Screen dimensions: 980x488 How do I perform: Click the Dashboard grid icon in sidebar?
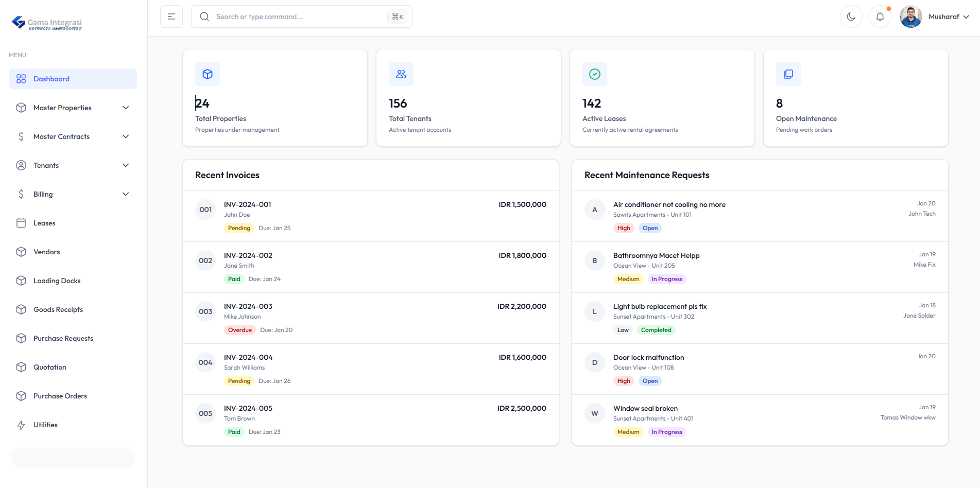[x=21, y=79]
